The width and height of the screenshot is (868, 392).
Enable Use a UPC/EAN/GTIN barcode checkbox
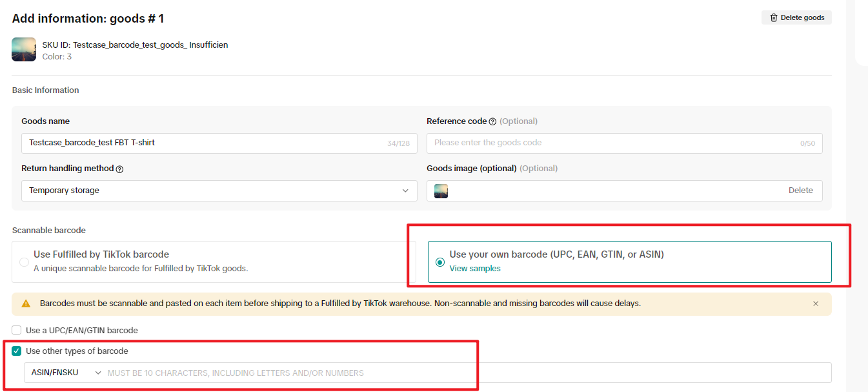coord(17,331)
